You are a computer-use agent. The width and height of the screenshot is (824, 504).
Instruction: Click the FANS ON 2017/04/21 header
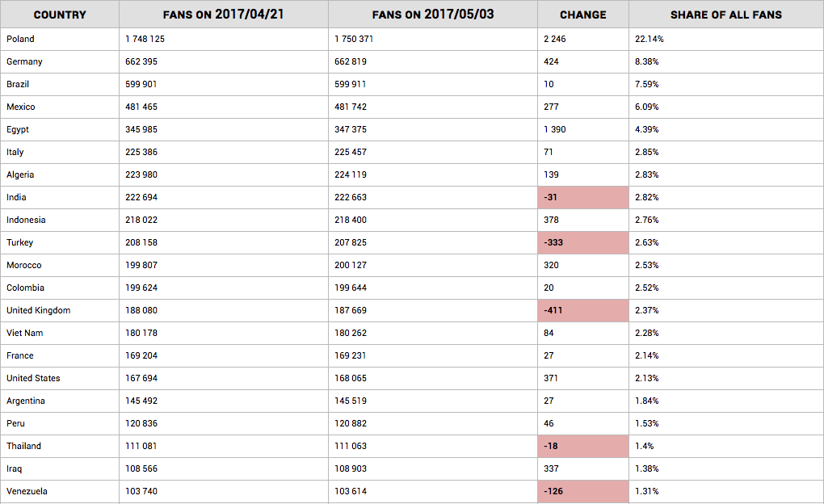click(x=224, y=15)
